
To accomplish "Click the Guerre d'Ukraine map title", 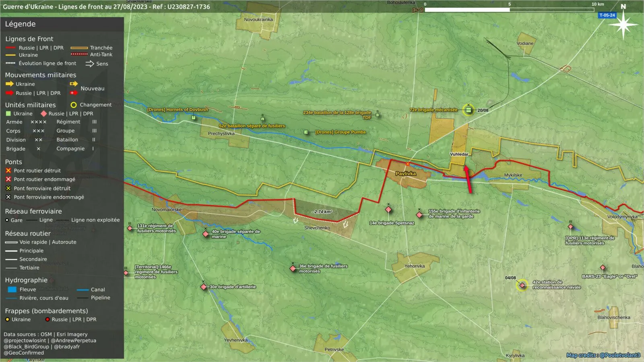I will pos(106,7).
